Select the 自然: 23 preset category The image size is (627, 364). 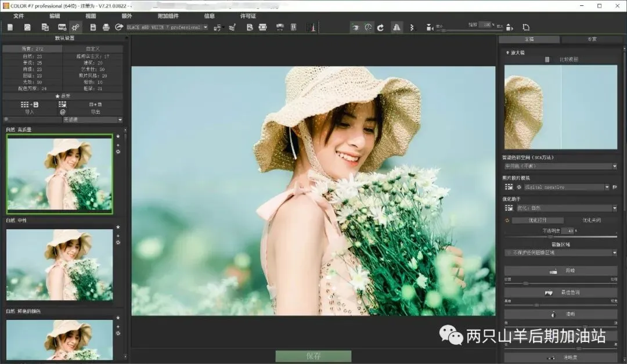(33, 56)
